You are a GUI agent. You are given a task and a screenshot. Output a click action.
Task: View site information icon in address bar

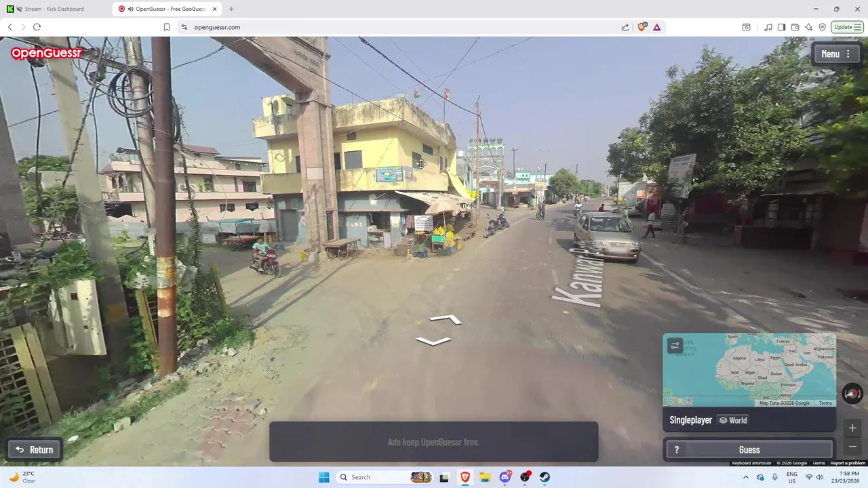click(184, 27)
